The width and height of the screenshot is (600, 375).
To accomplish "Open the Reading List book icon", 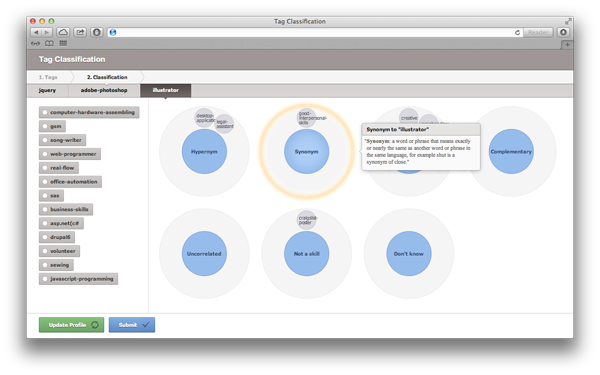I will pyautogui.click(x=49, y=43).
